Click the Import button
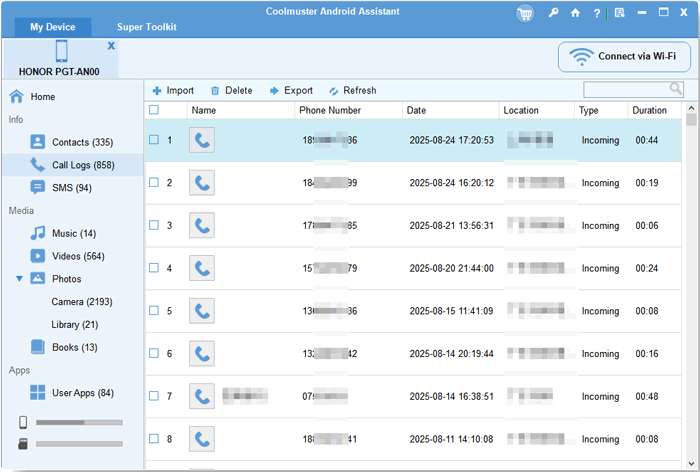700x472 pixels. click(173, 91)
